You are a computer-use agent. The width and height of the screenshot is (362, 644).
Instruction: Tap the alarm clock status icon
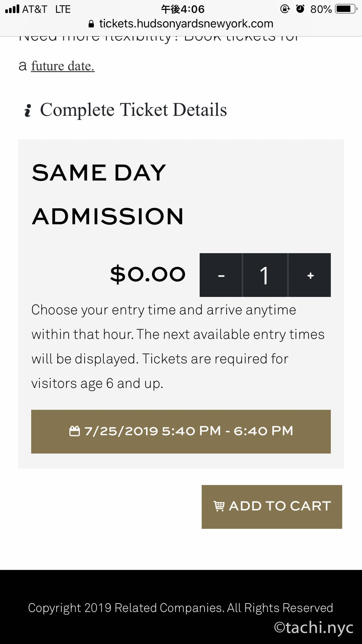300,9
